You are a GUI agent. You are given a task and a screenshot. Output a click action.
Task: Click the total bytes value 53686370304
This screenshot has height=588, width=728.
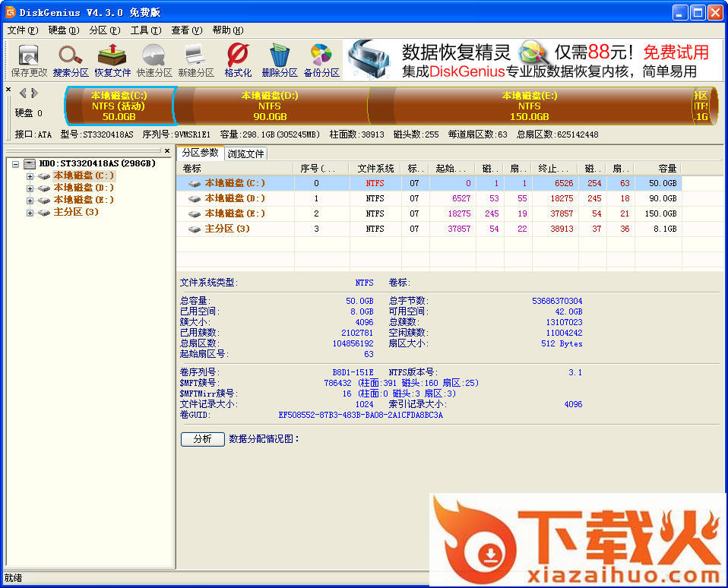[x=557, y=301]
